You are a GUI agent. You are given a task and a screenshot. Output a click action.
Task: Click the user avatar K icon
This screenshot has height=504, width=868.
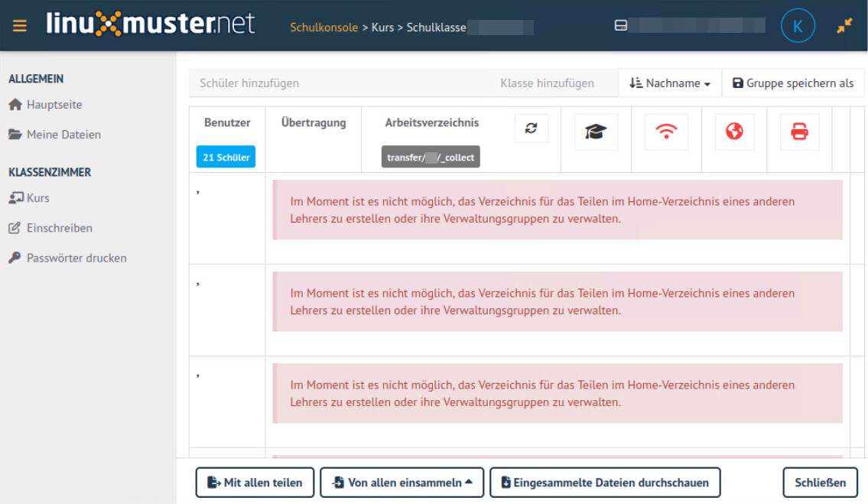click(x=798, y=26)
